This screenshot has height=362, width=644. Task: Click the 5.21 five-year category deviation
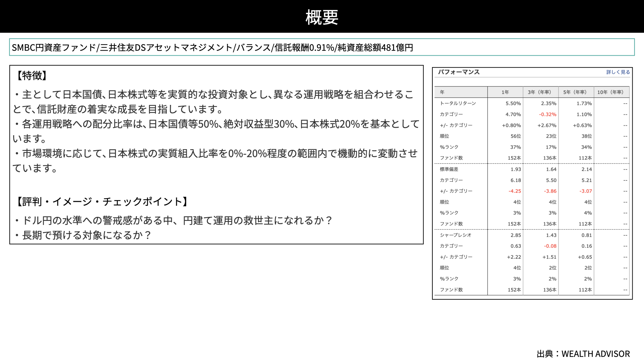587,180
